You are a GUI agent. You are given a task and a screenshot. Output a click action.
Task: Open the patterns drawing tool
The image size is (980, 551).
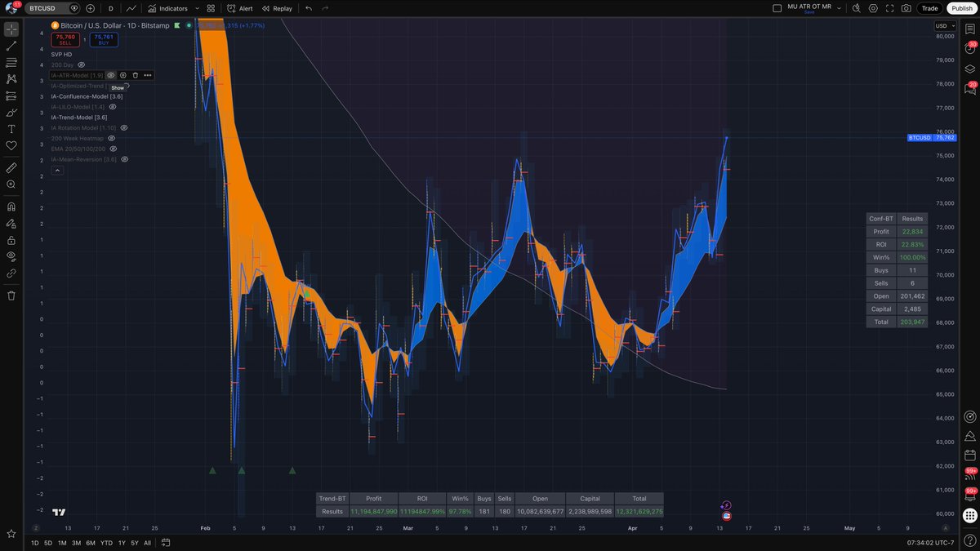click(x=11, y=79)
